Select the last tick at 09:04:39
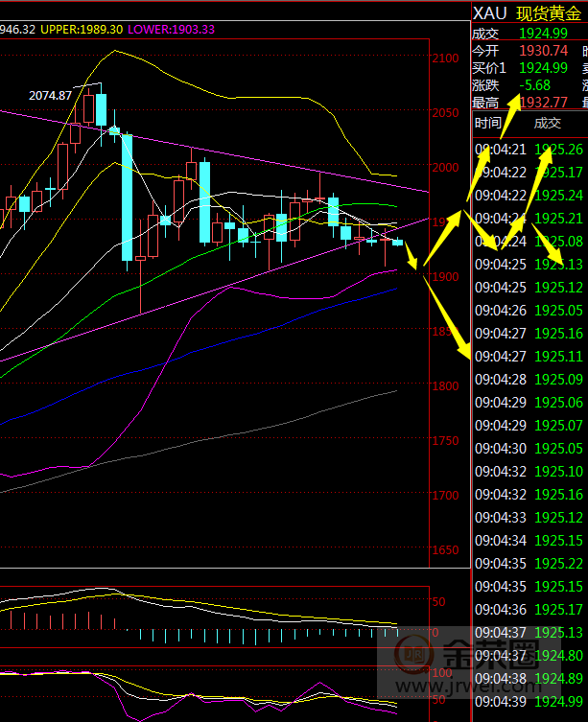 click(x=529, y=702)
